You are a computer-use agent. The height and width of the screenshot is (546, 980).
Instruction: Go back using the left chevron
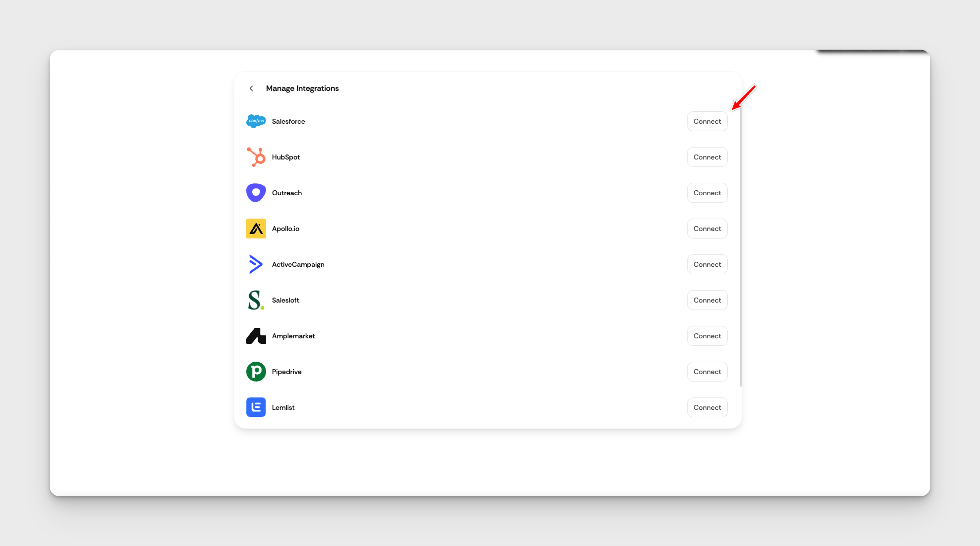[251, 88]
